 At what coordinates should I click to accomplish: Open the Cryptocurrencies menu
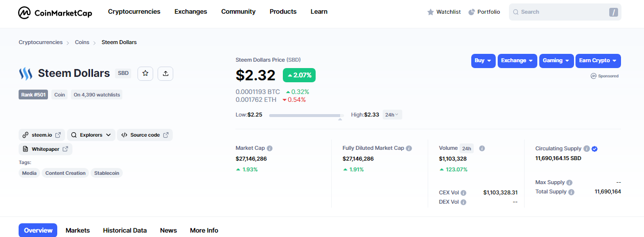coord(134,11)
